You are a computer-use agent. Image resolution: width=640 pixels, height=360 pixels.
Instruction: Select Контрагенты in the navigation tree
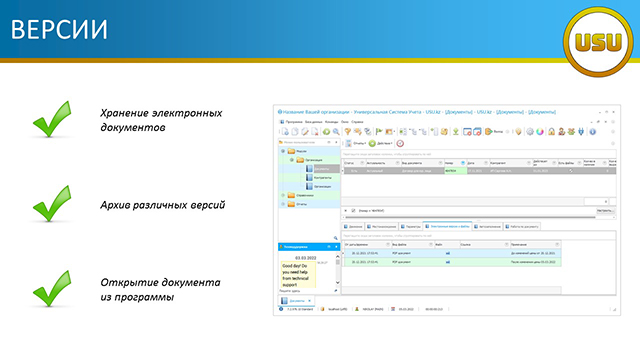322,178
